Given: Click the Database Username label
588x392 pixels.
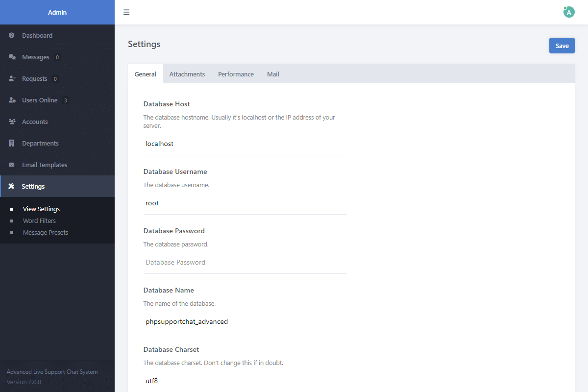Looking at the screenshot, I should (x=175, y=171).
